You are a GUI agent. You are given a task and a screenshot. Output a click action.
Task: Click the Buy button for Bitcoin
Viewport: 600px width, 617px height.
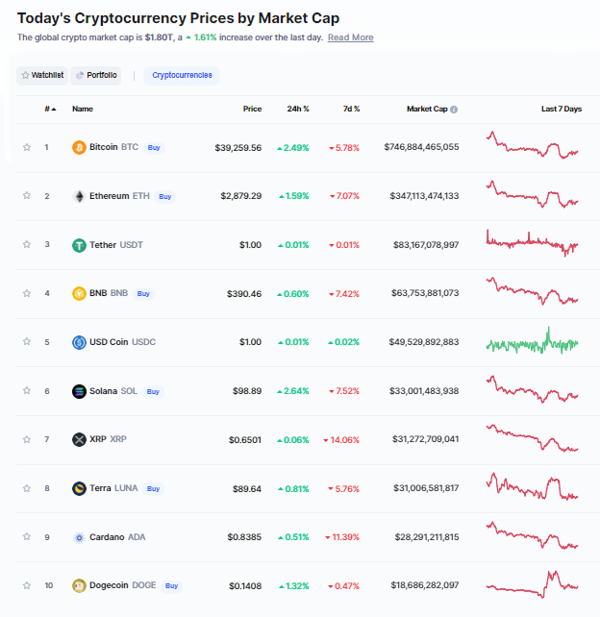(154, 148)
